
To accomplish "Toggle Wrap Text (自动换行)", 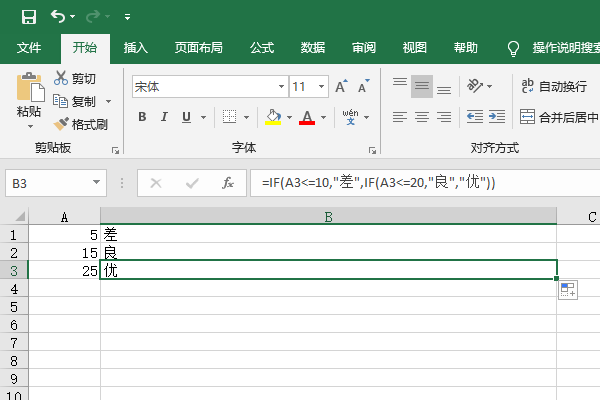I will 551,87.
